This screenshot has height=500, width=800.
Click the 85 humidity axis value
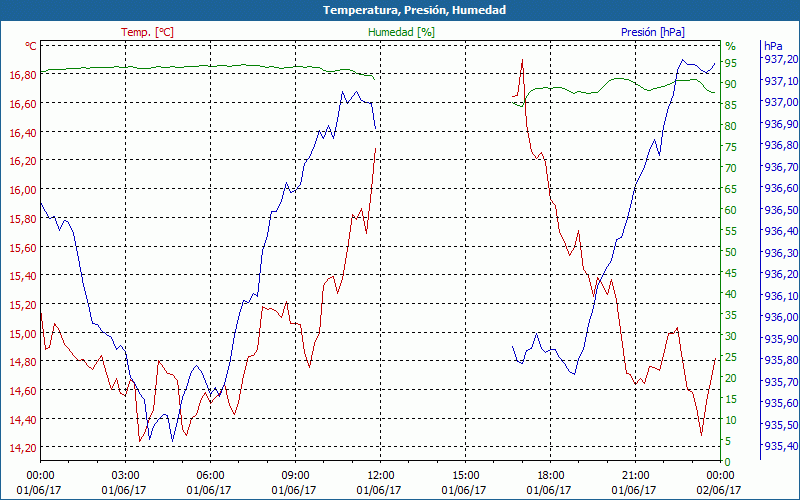tap(731, 105)
